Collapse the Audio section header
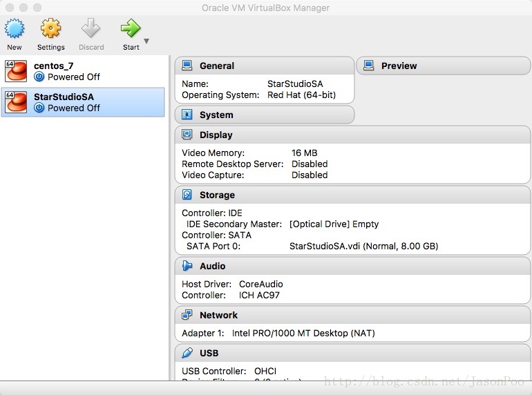This screenshot has height=395, width=532. (352, 266)
